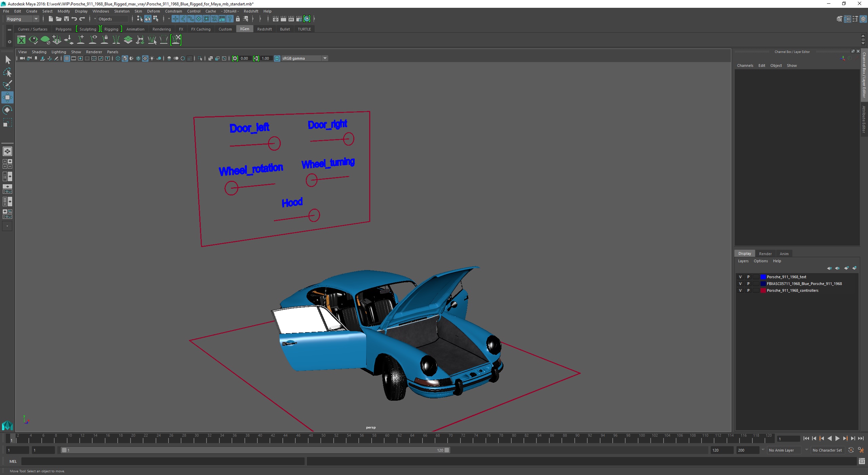This screenshot has height=475, width=868.
Task: Create new empty layer icon
Action: (x=846, y=268)
